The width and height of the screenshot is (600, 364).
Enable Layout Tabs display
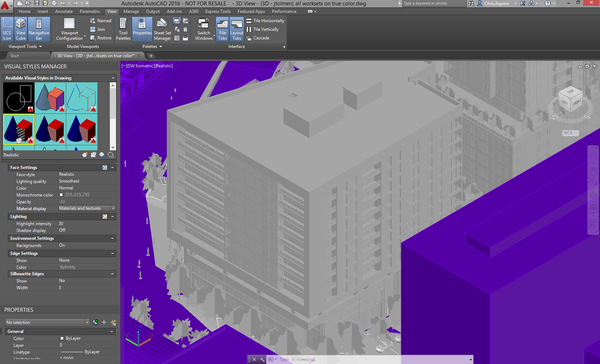click(237, 29)
